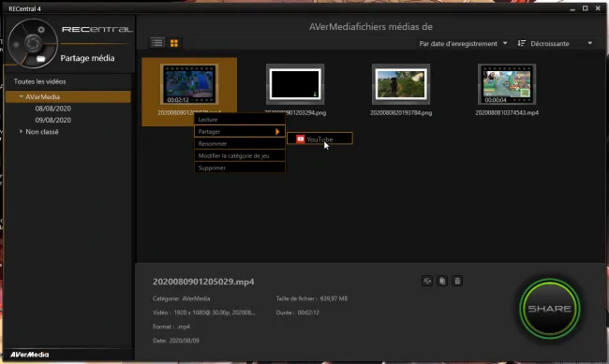This screenshot has width=609, height=364.
Task: Click the copy file icon in details panel
Action: click(442, 281)
